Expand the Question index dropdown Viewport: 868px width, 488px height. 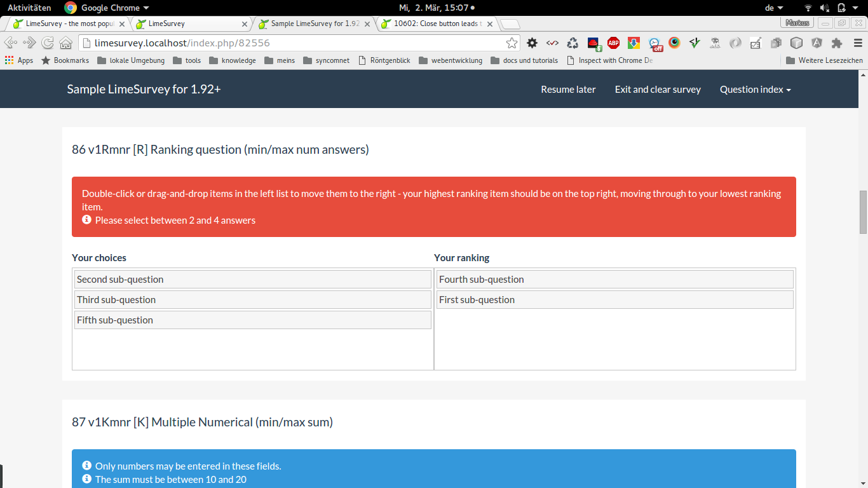coord(755,90)
